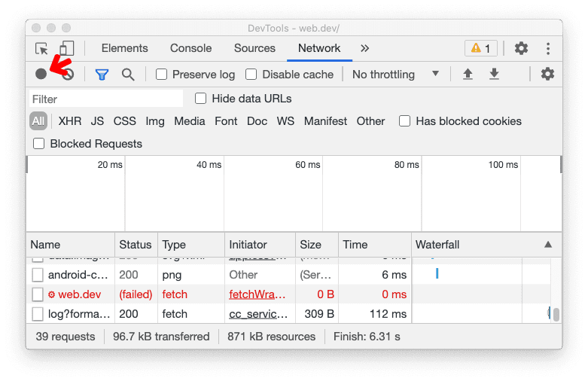588x381 pixels.
Task: Click the export HAR download icon
Action: click(494, 74)
